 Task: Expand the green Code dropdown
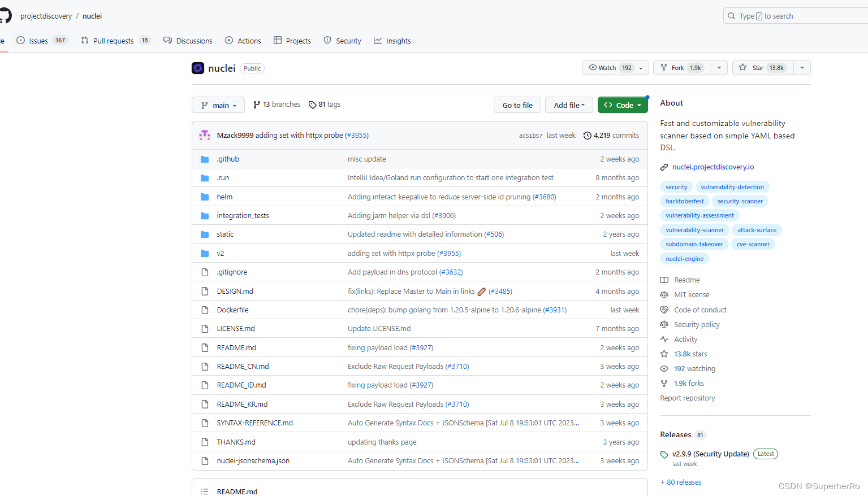tap(622, 105)
